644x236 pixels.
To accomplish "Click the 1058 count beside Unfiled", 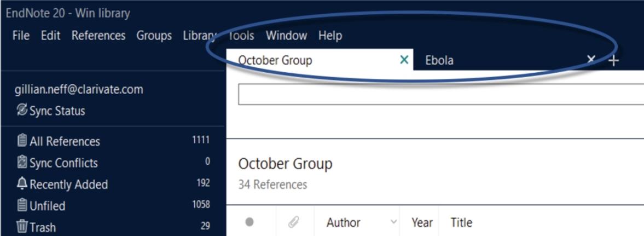I will click(x=201, y=204).
